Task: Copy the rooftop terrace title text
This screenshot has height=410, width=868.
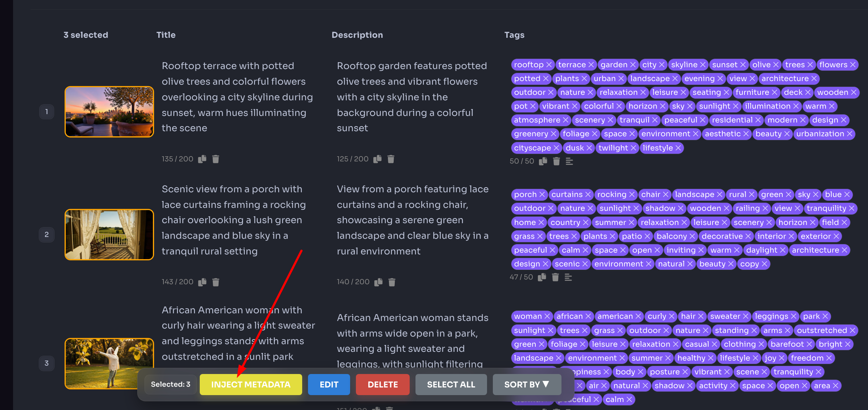Action: point(202,159)
